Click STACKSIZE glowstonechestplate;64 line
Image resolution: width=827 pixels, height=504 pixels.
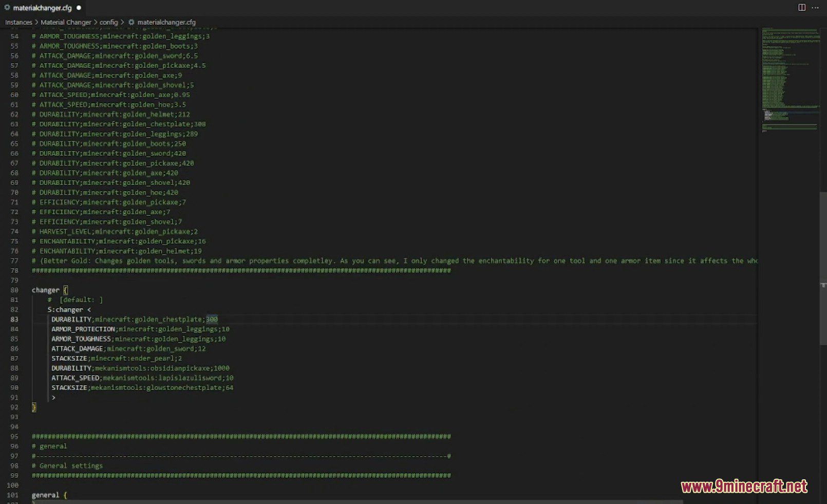pos(142,387)
